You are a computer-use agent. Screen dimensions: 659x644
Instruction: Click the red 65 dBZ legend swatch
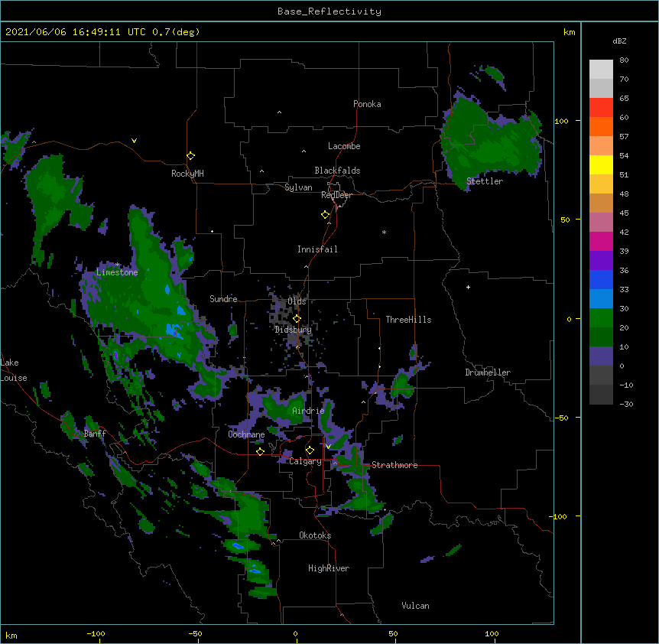(601, 107)
